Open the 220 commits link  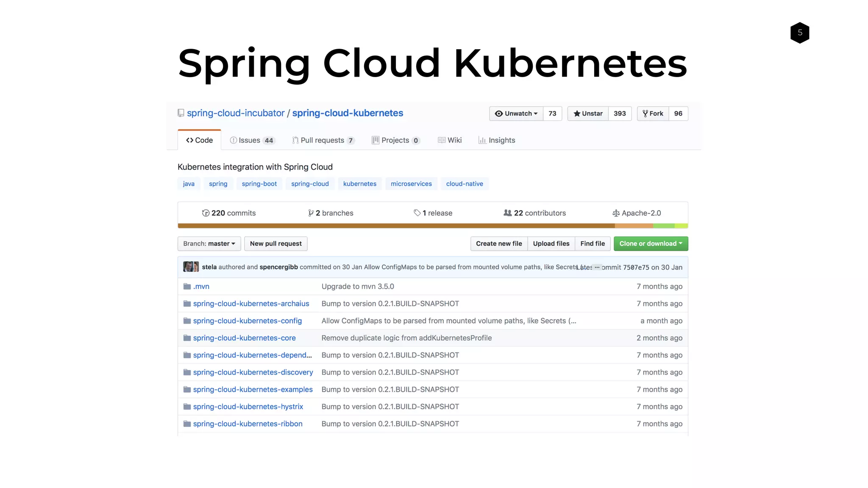tap(229, 213)
